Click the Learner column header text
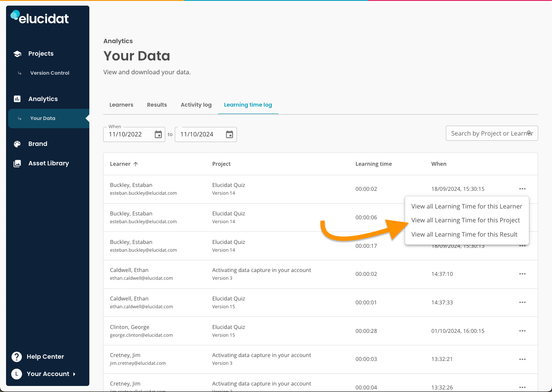The height and width of the screenshot is (392, 552). (120, 164)
